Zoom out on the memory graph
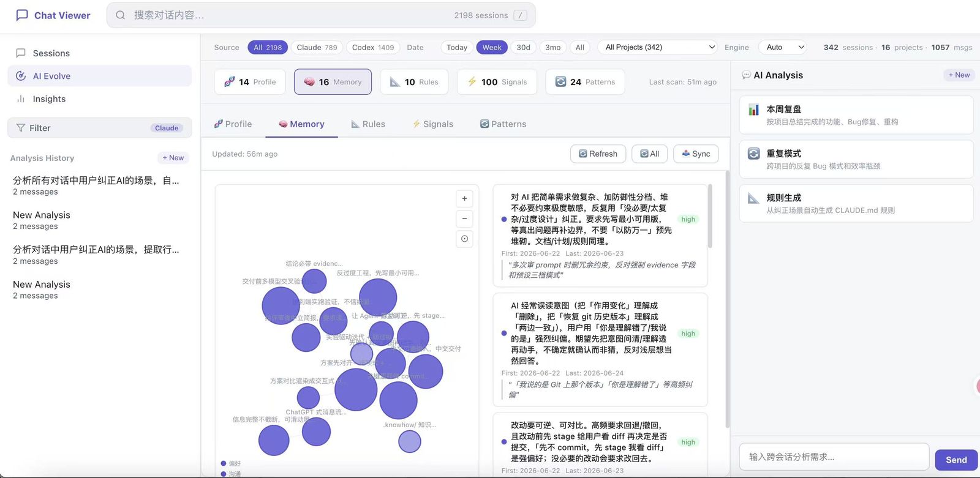This screenshot has width=980, height=478. tap(464, 218)
